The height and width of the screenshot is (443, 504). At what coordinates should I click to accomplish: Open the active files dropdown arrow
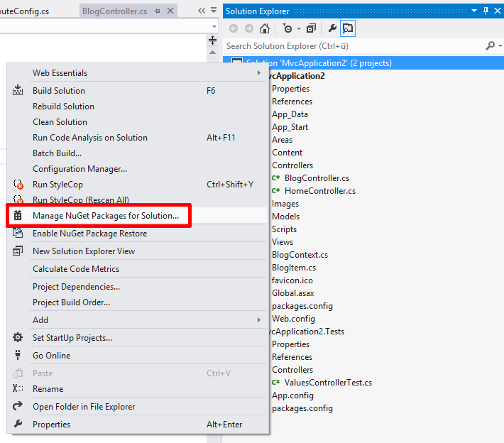[x=214, y=11]
